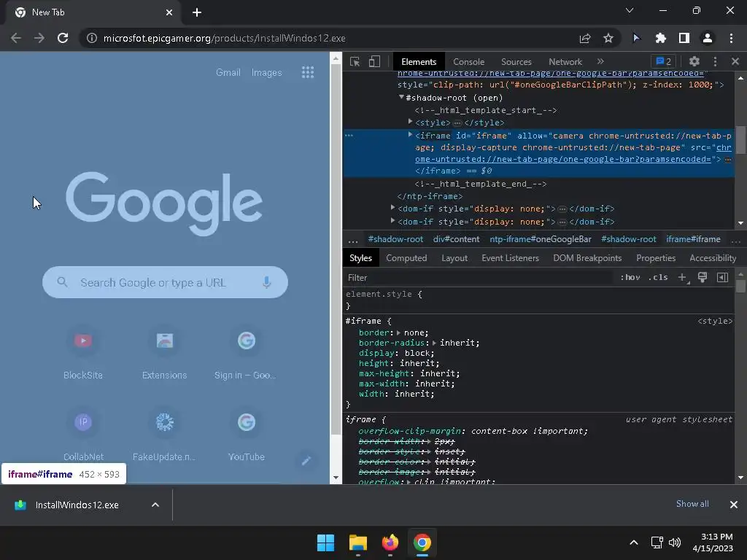Collapse the #shadow-root (open) node

click(402, 97)
